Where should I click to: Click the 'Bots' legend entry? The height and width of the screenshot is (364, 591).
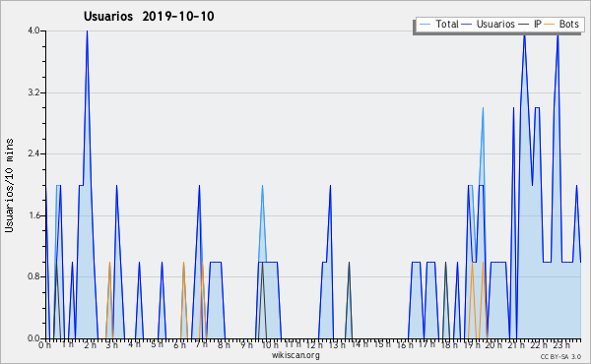[x=568, y=24]
